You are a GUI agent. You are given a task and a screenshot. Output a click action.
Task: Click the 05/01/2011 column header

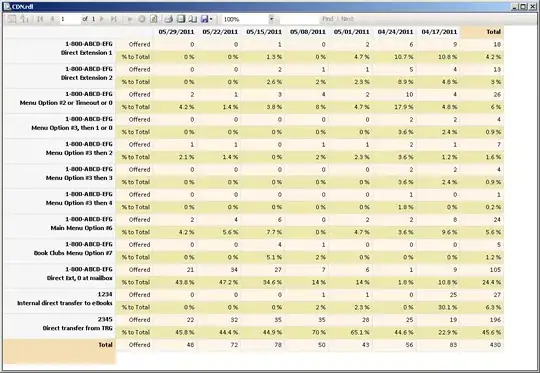[x=351, y=32]
